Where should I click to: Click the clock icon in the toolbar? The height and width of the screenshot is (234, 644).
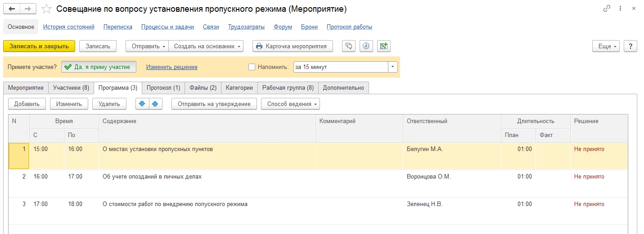(x=366, y=46)
